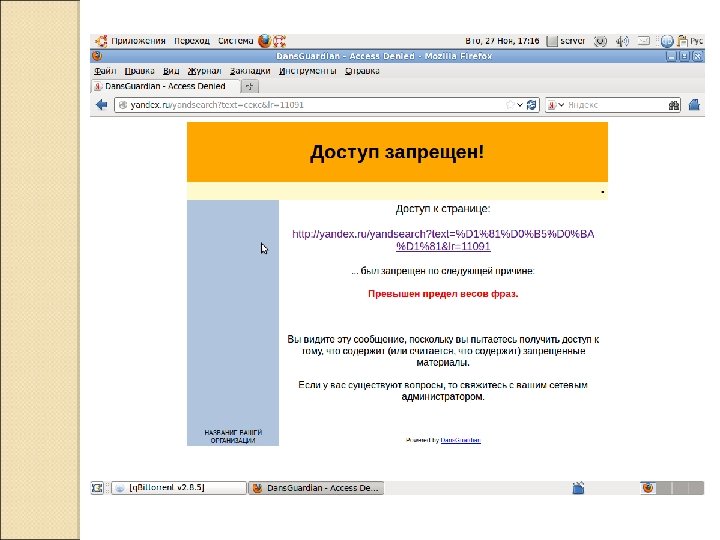Screen dimensions: 720x540
Task: Open the Справка menu in Firefox
Action: 362,71
